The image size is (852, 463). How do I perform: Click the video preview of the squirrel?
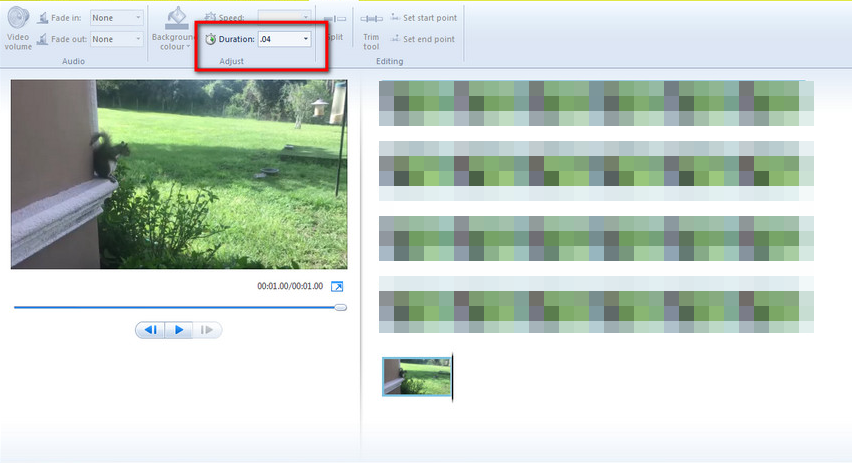179,174
